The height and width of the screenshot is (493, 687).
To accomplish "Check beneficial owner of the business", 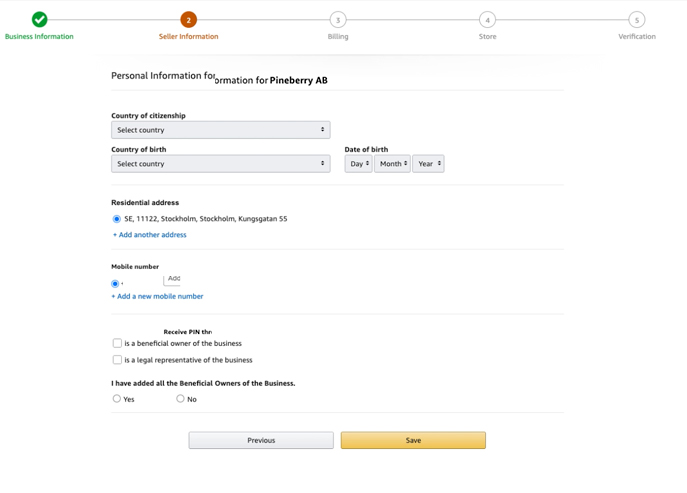I will pyautogui.click(x=117, y=343).
